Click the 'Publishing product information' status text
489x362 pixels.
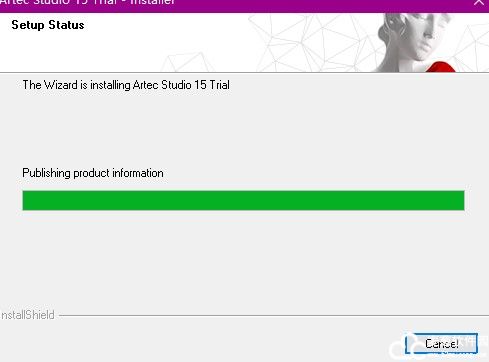coord(93,173)
